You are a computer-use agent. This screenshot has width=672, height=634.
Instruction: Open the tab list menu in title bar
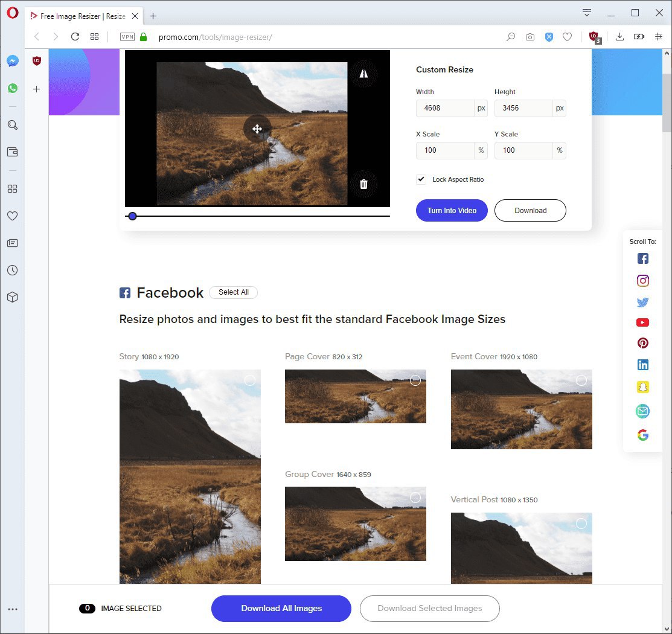(x=587, y=13)
